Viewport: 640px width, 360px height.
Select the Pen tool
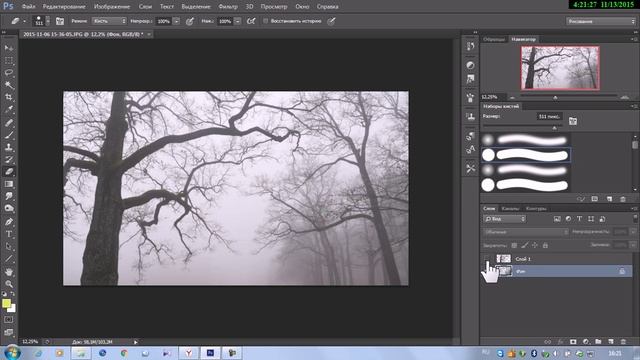pyautogui.click(x=9, y=222)
